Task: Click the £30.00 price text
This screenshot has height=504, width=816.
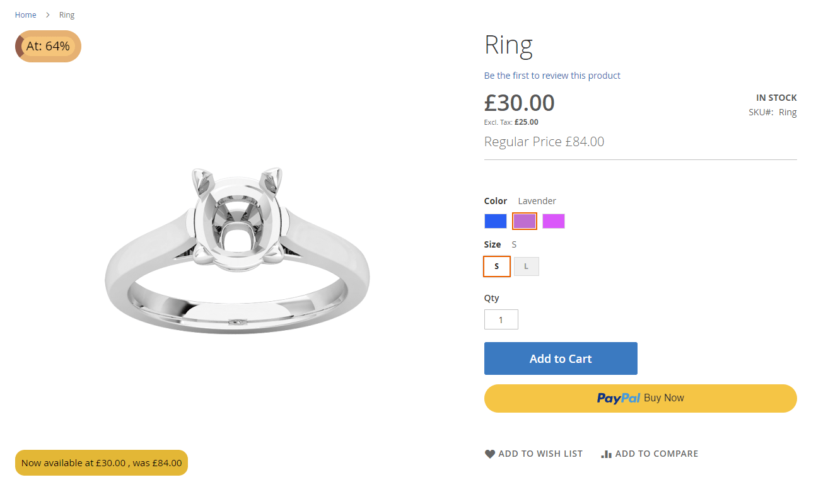Action: pyautogui.click(x=520, y=103)
